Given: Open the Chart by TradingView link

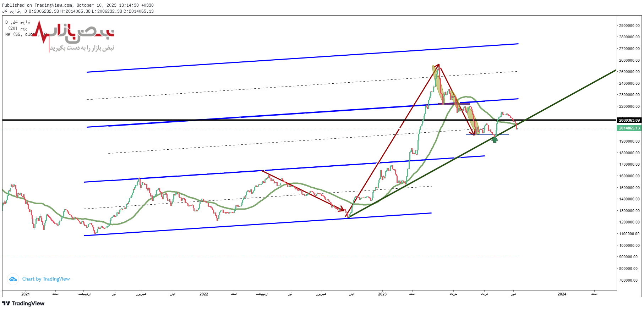Looking at the screenshot, I should [x=46, y=279].
